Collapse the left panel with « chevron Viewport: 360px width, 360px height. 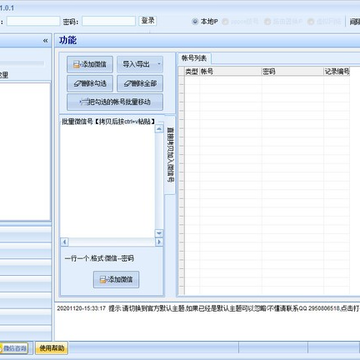click(45, 41)
